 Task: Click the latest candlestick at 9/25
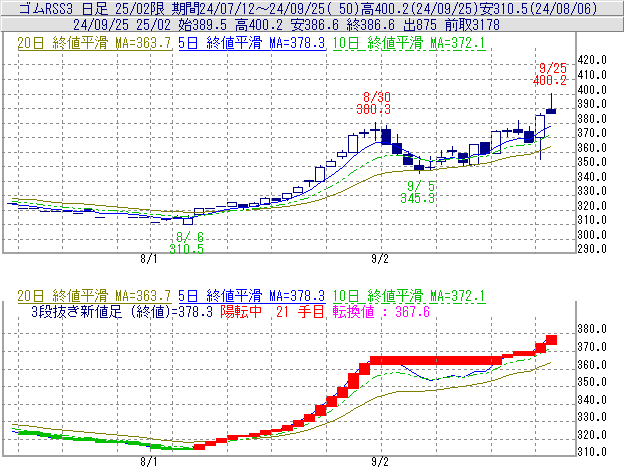551,111
